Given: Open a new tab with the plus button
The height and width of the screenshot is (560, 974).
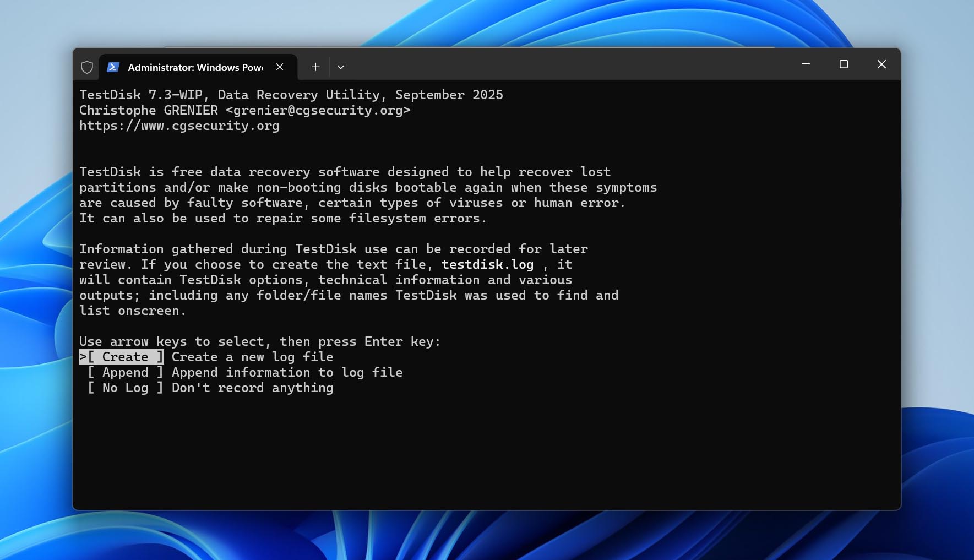Looking at the screenshot, I should point(315,67).
